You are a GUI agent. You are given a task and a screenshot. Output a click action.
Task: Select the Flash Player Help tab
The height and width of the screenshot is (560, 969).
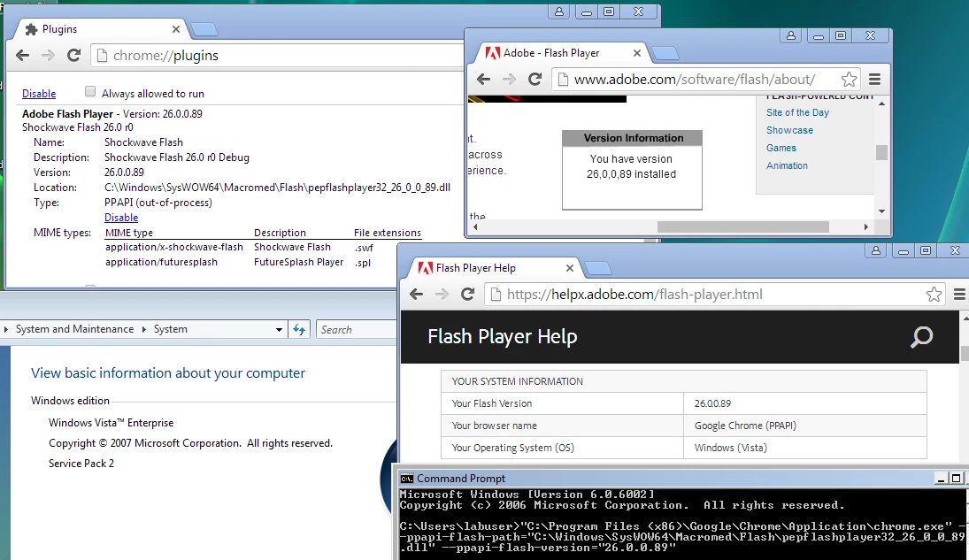tap(495, 268)
